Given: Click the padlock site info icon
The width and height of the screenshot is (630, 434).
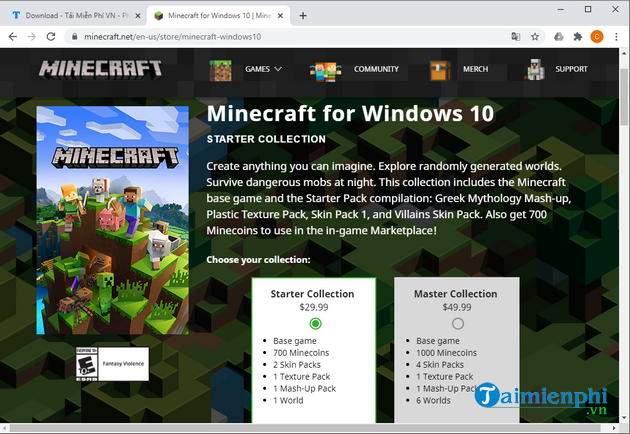Looking at the screenshot, I should (74, 37).
